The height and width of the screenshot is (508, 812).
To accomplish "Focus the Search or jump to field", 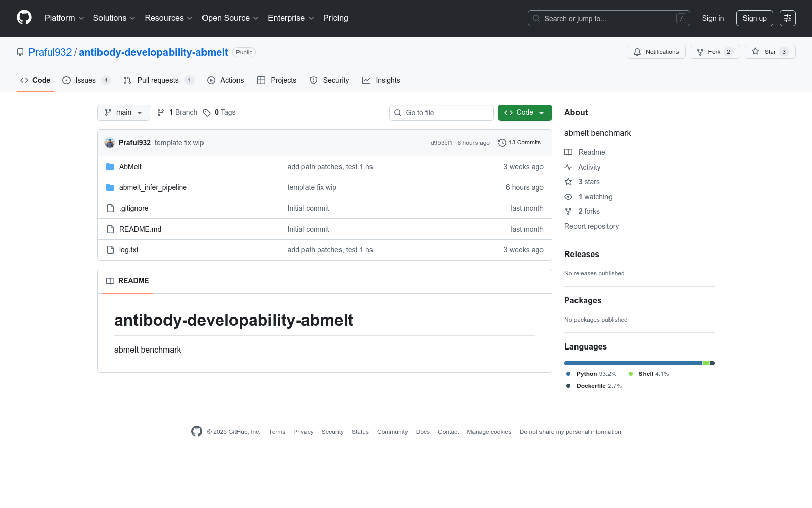I will pos(609,18).
